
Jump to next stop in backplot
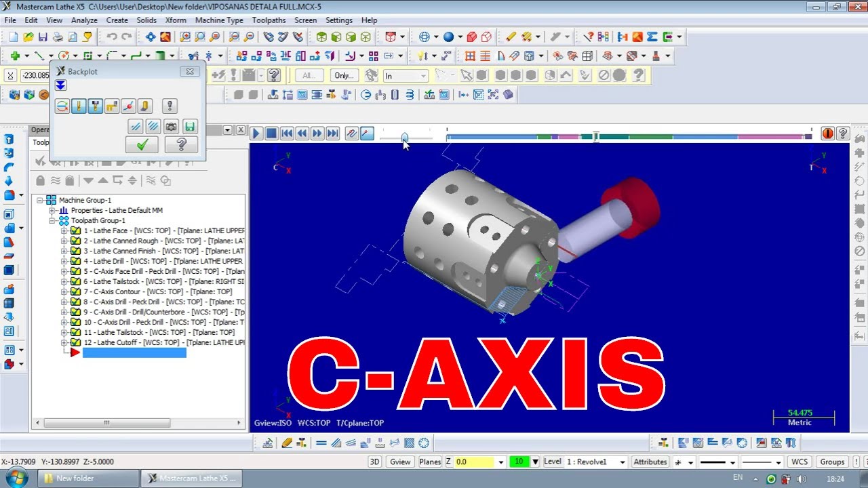(332, 134)
